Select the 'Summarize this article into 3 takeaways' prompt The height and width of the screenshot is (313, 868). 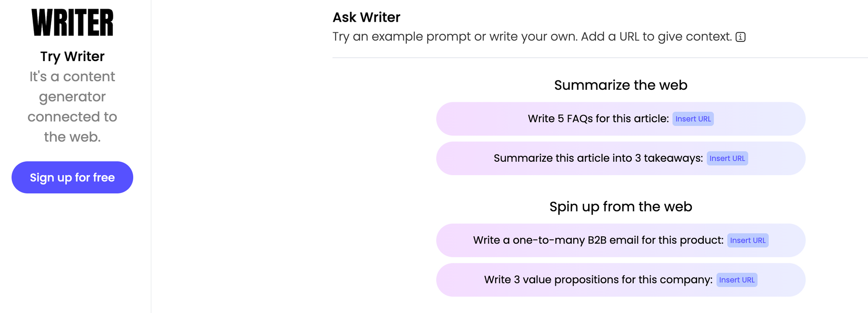(x=598, y=158)
